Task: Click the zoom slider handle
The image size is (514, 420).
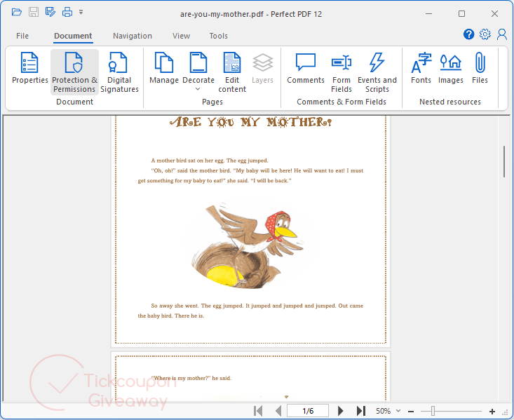Action: point(433,411)
